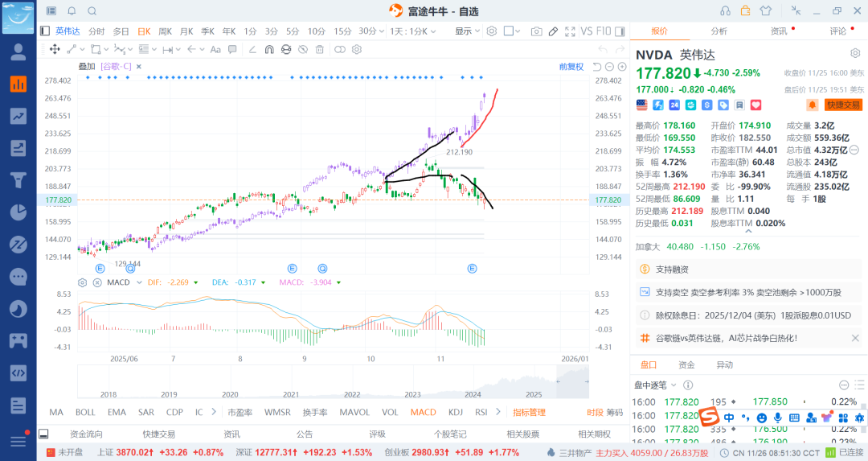Image resolution: width=868 pixels, height=461 pixels.
Task: Select the text annotation Aa tool
Action: [x=215, y=49]
